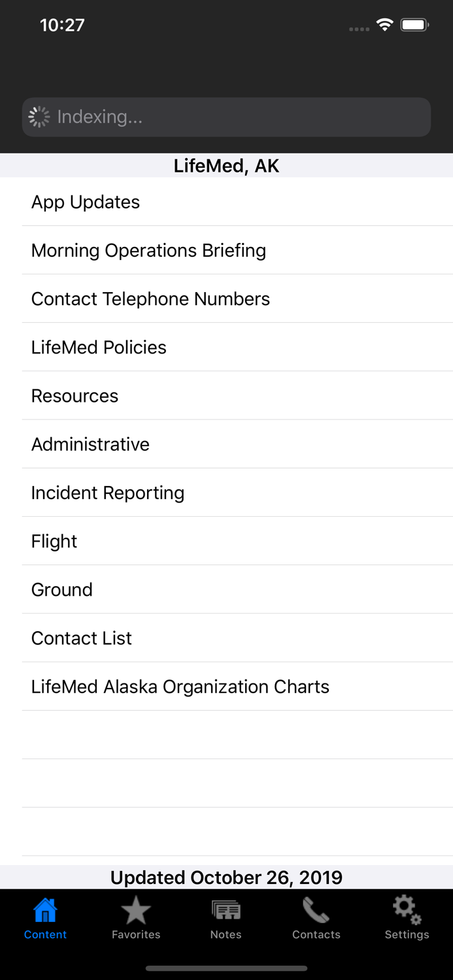
Task: Open App Updates
Action: [x=85, y=203]
